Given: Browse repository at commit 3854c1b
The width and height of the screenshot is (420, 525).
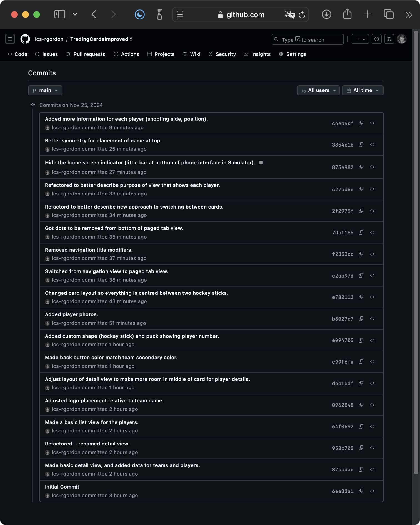Looking at the screenshot, I should 372,145.
